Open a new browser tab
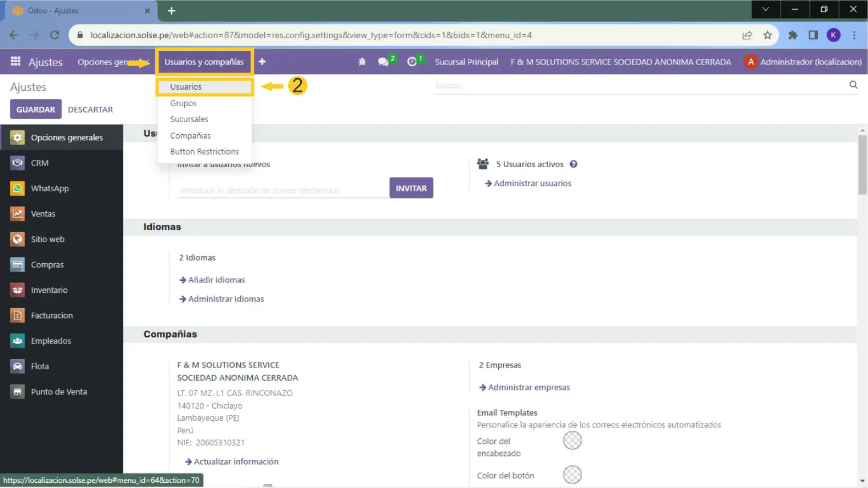The height and width of the screenshot is (488, 868). click(171, 10)
